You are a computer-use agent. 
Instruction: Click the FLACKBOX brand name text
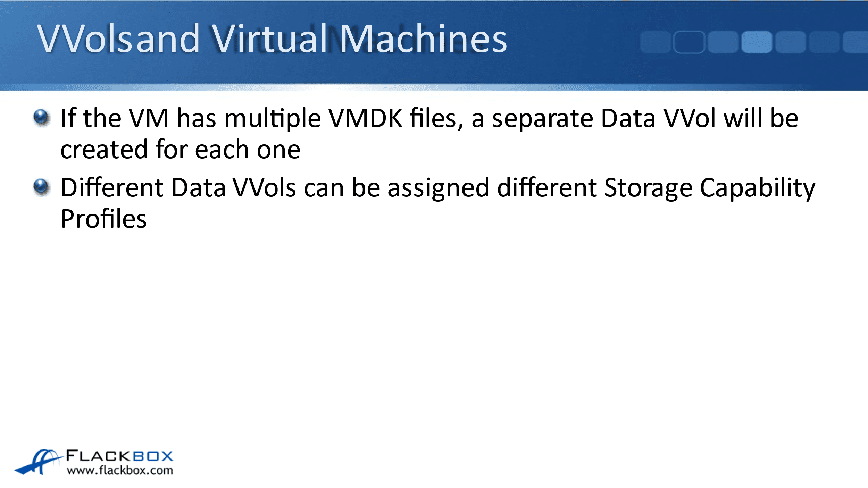[x=119, y=456]
